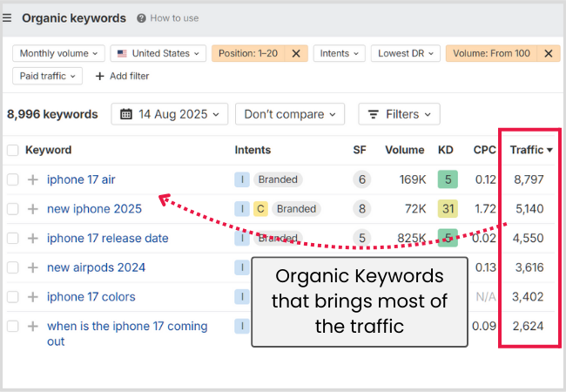
Task: Click the C intent badge for new iphone 2025
Action: click(260, 209)
